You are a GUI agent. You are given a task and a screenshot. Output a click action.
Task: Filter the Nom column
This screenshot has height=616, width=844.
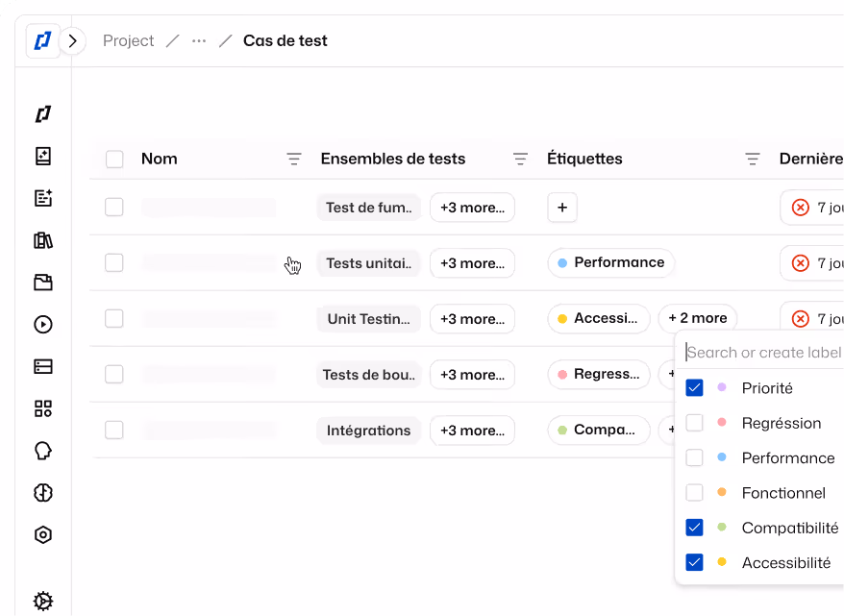point(294,160)
